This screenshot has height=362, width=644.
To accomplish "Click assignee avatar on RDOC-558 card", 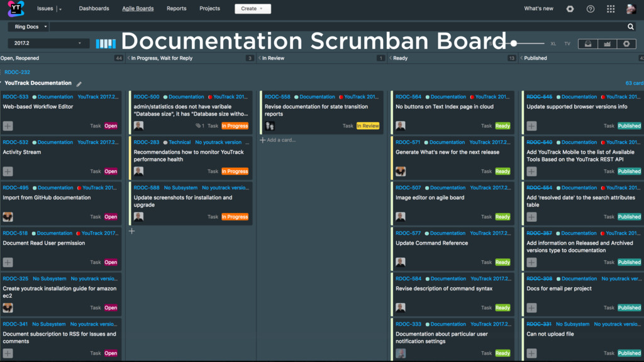I will coord(270,126).
